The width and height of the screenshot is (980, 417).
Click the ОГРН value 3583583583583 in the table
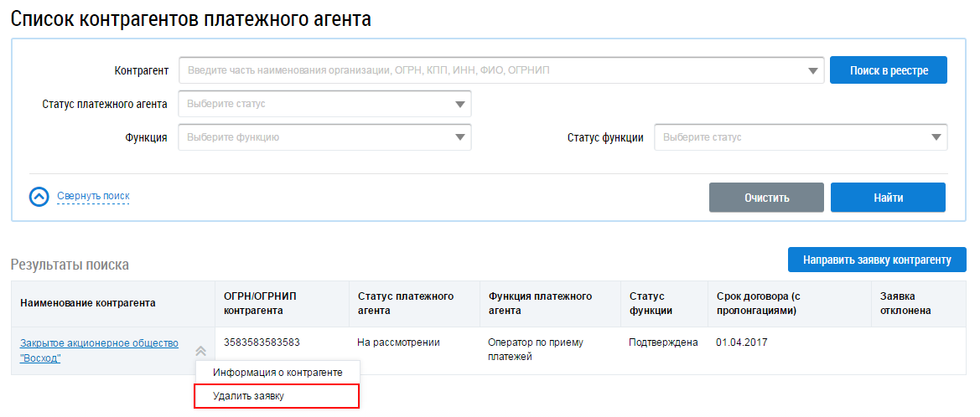262,342
